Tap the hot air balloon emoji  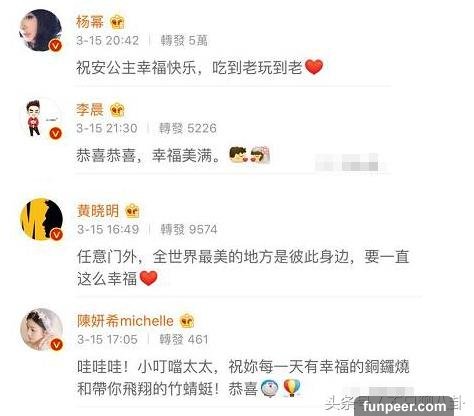point(292,389)
